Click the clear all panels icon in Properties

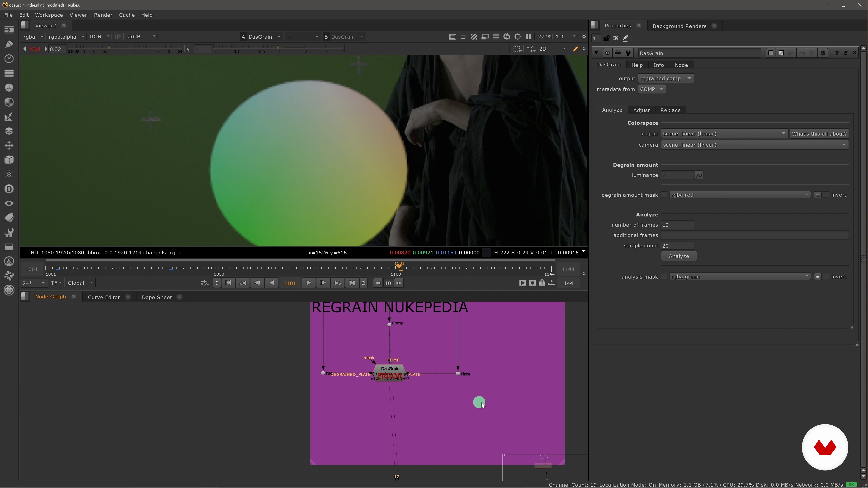616,38
